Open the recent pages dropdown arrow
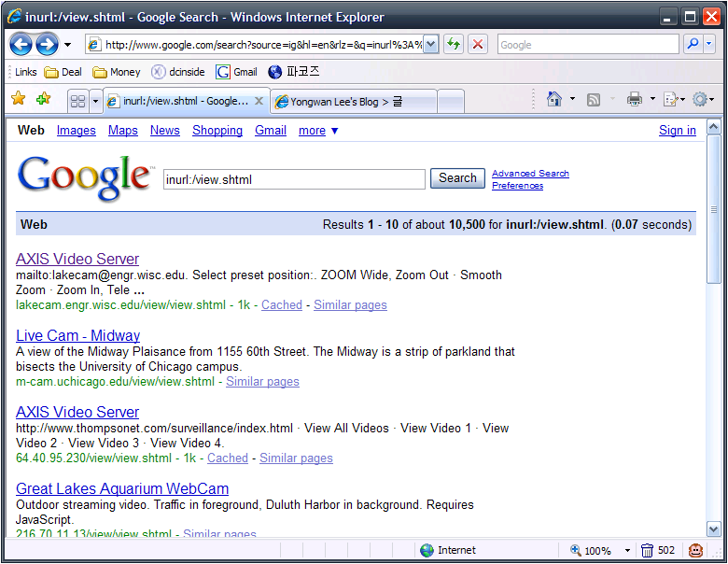 coord(68,45)
